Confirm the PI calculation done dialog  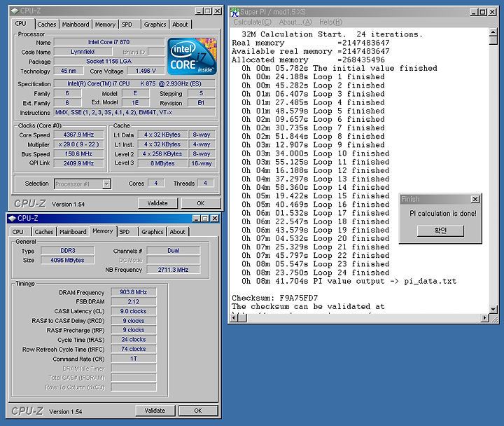(x=440, y=231)
